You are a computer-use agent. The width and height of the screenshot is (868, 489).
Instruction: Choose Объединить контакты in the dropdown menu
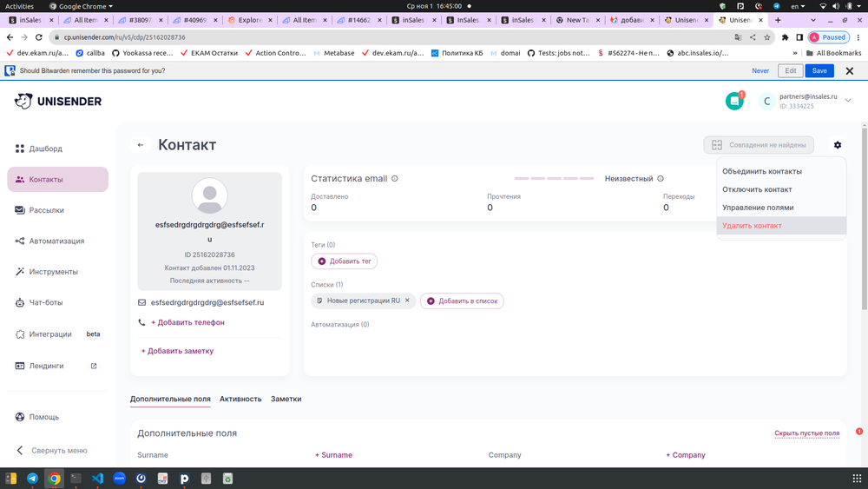click(762, 171)
